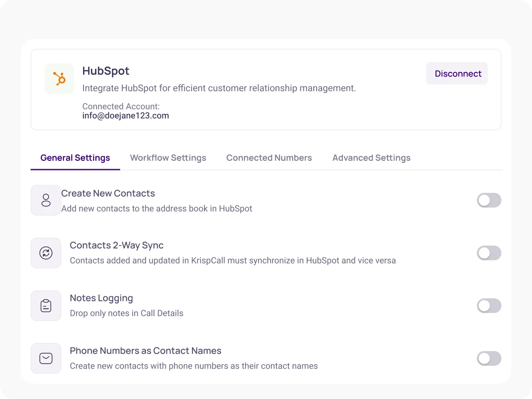Image resolution: width=532 pixels, height=399 pixels.
Task: Enable the Create New Contacts toggle
Action: coord(489,200)
